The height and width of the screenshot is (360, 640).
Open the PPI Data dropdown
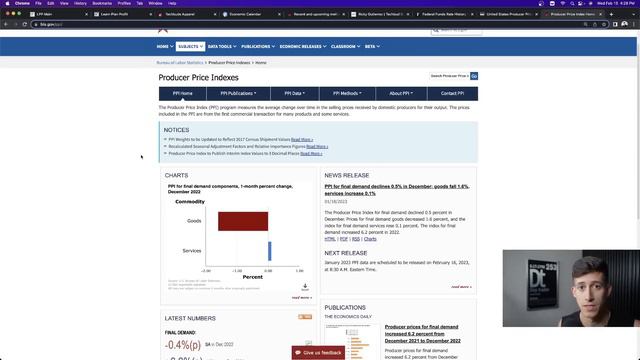pyautogui.click(x=295, y=93)
